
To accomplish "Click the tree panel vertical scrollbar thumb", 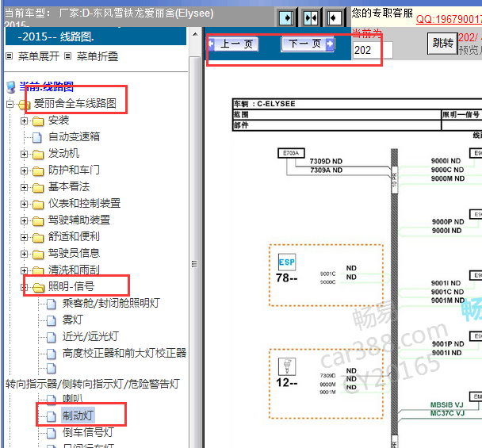I will pyautogui.click(x=194, y=252).
